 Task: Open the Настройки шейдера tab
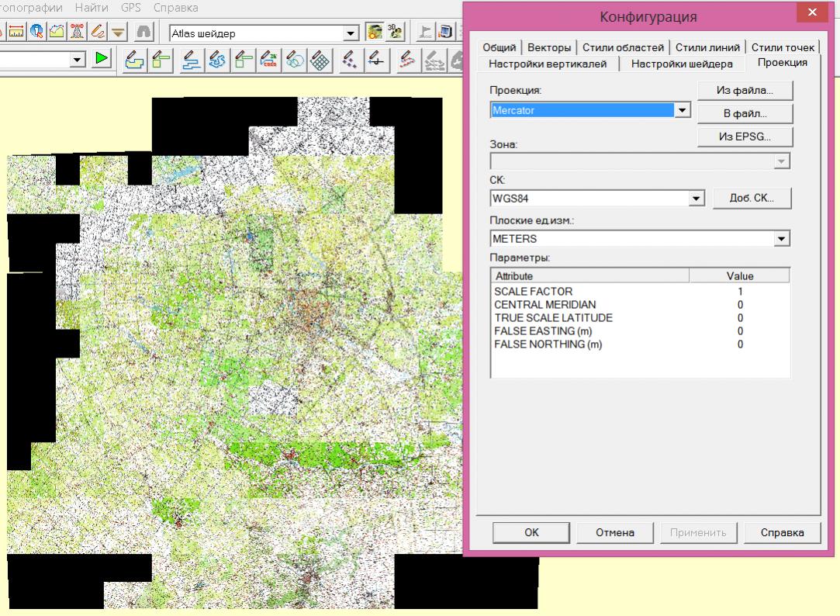(681, 64)
